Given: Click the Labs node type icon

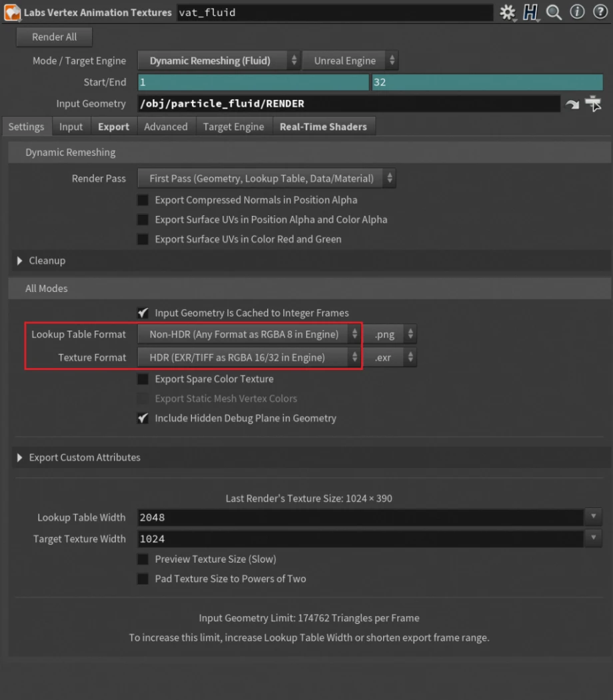Looking at the screenshot, I should point(13,13).
